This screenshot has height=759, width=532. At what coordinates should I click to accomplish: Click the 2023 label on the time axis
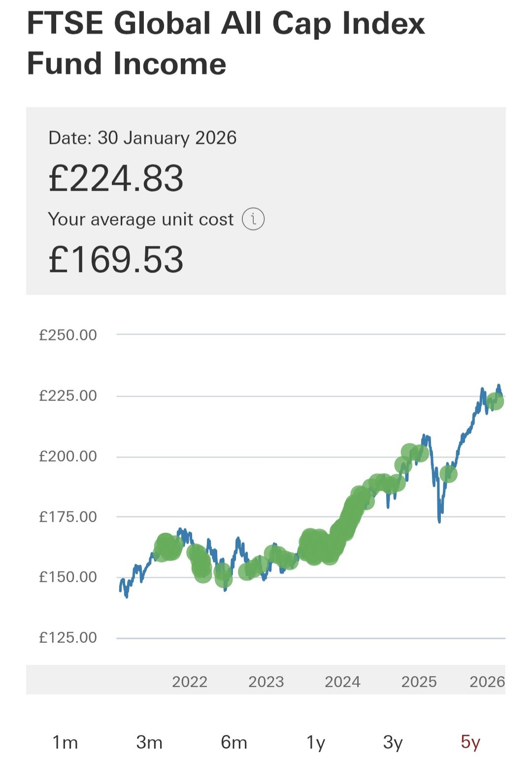[x=266, y=682]
